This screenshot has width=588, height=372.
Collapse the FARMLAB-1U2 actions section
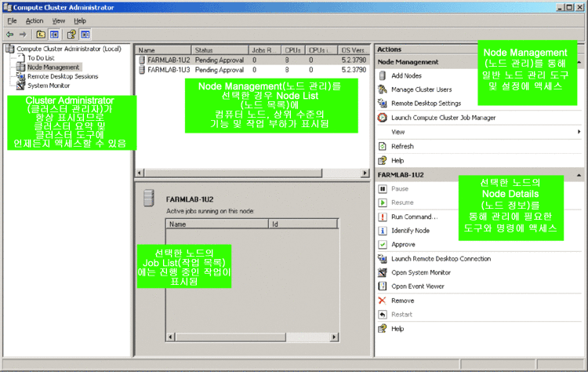579,175
